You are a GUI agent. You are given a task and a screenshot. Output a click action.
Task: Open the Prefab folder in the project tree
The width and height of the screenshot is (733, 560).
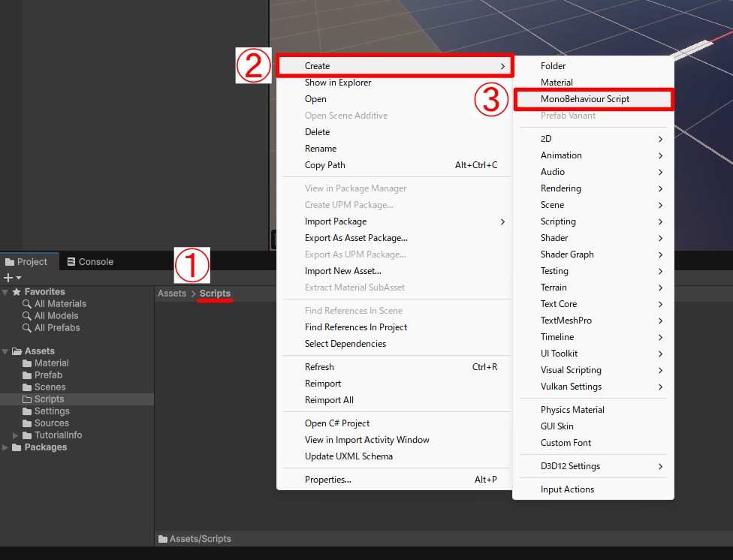48,375
